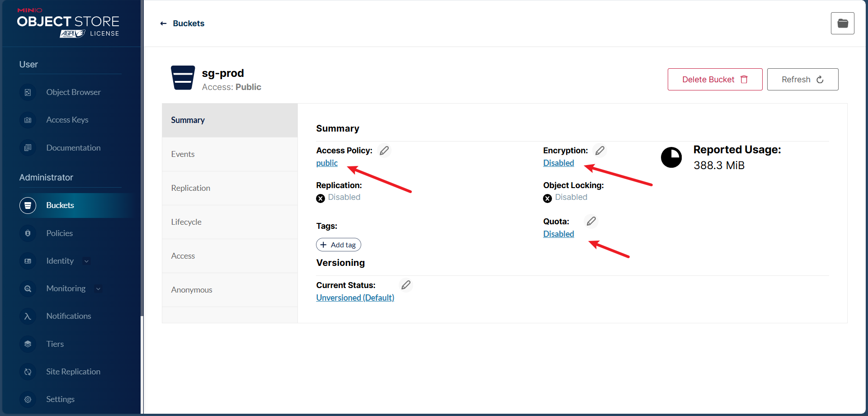Click the public access policy link
The image size is (868, 416).
327,163
